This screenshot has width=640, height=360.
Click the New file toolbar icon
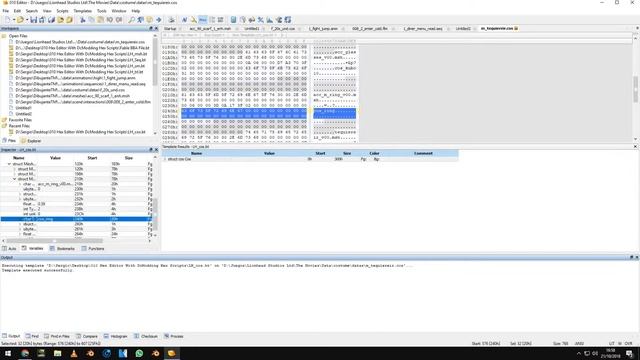click(x=7, y=20)
